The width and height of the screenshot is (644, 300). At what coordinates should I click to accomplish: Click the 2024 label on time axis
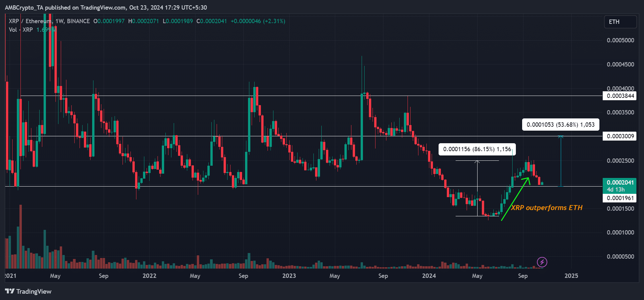429,276
